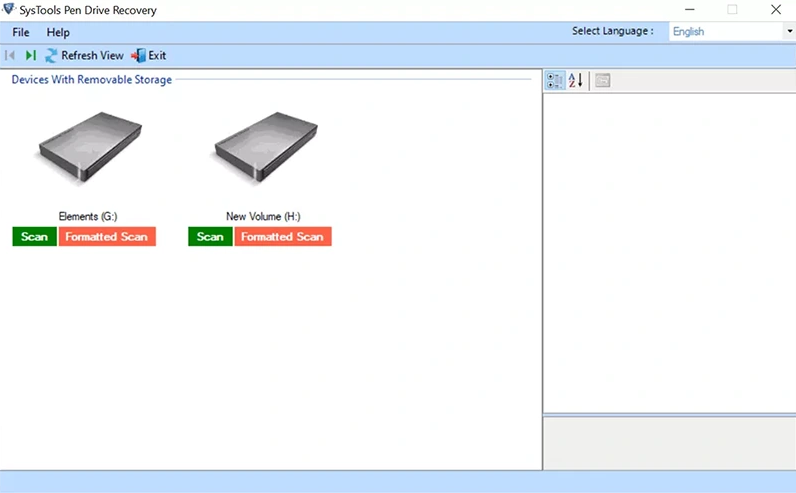Click the Refresh View icon
The height and width of the screenshot is (493, 796).
[51, 55]
